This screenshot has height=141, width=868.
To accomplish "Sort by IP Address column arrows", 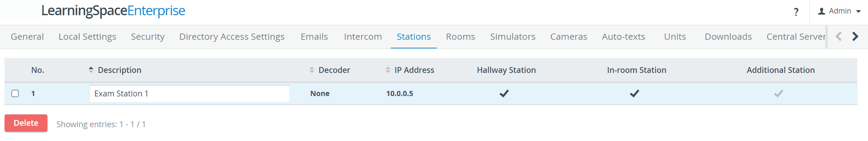I will (388, 70).
